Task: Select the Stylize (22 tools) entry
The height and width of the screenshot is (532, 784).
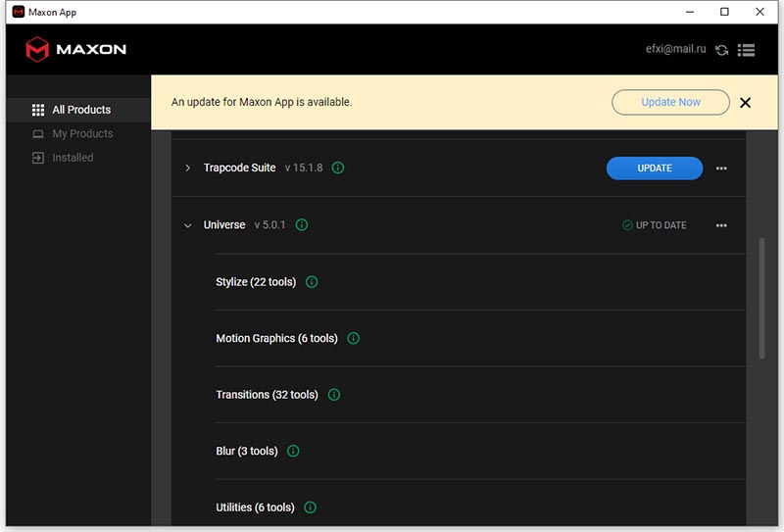Action: click(256, 282)
